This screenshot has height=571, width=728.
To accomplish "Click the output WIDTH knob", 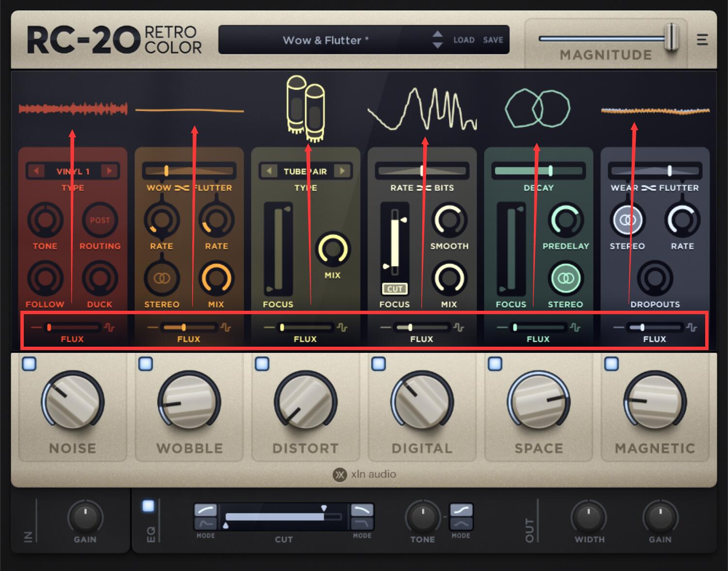I will click(x=589, y=517).
